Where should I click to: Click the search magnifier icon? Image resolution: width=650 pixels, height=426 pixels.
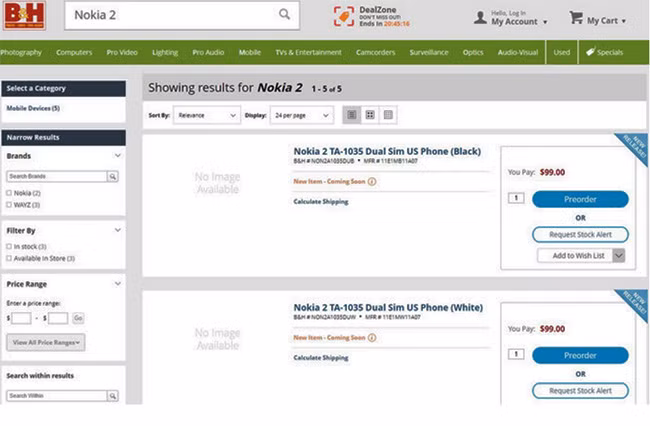point(284,14)
